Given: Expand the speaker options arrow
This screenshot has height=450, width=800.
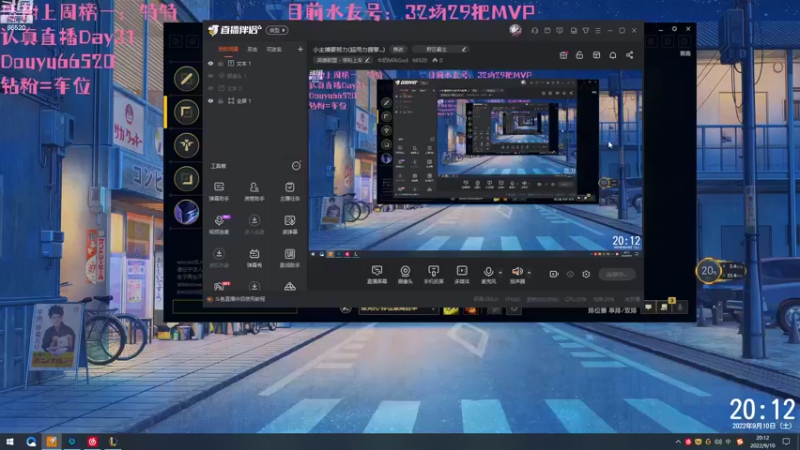Looking at the screenshot, I should 529,272.
